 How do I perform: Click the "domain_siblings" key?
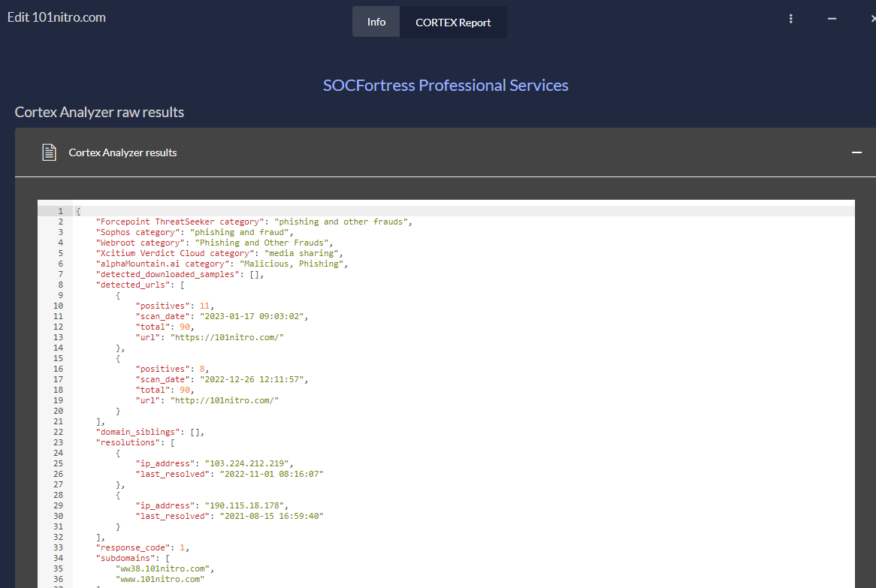pyautogui.click(x=138, y=433)
